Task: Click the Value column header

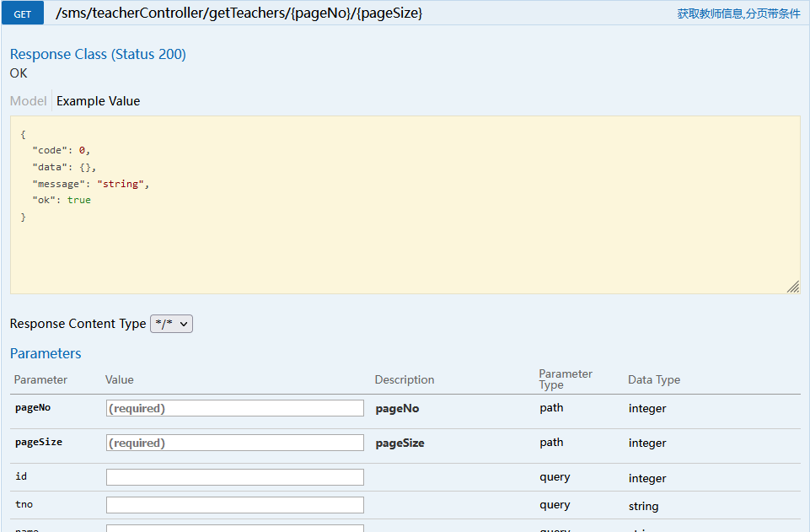Action: 120,379
